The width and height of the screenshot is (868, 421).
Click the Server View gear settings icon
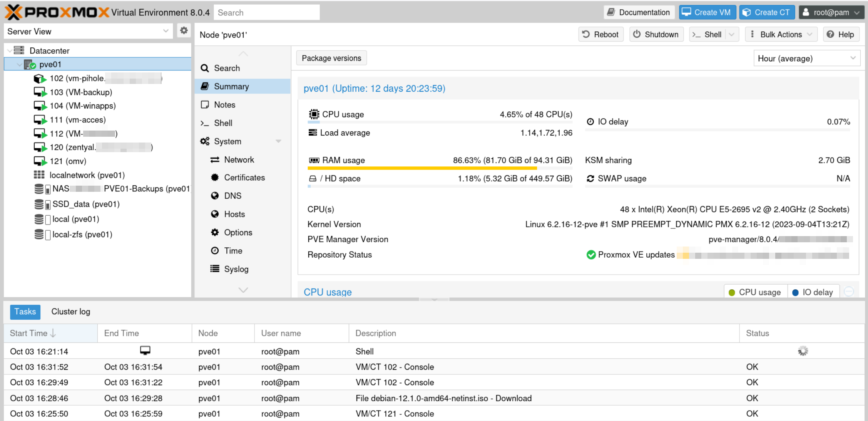(x=184, y=30)
